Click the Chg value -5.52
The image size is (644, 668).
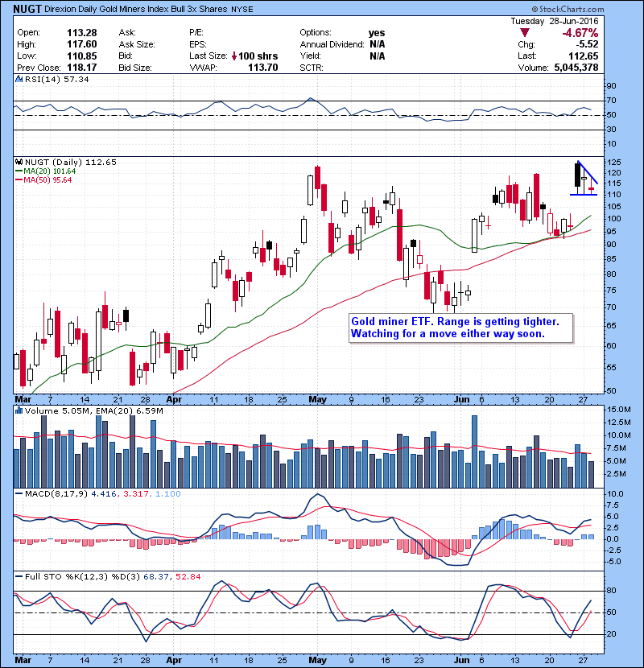(x=587, y=44)
